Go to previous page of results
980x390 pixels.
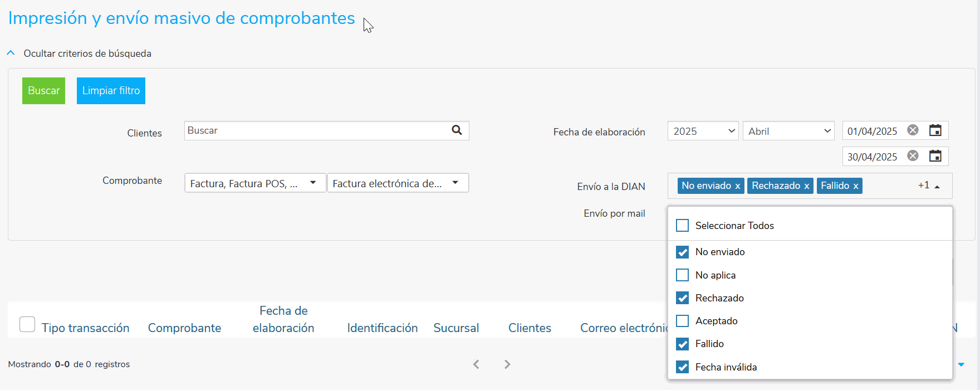(x=476, y=364)
